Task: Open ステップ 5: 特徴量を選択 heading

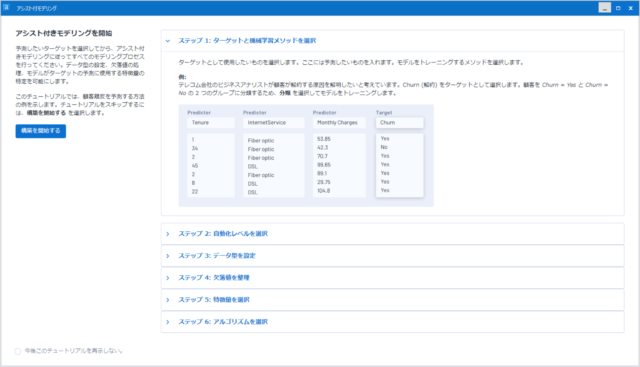Action: click(214, 300)
